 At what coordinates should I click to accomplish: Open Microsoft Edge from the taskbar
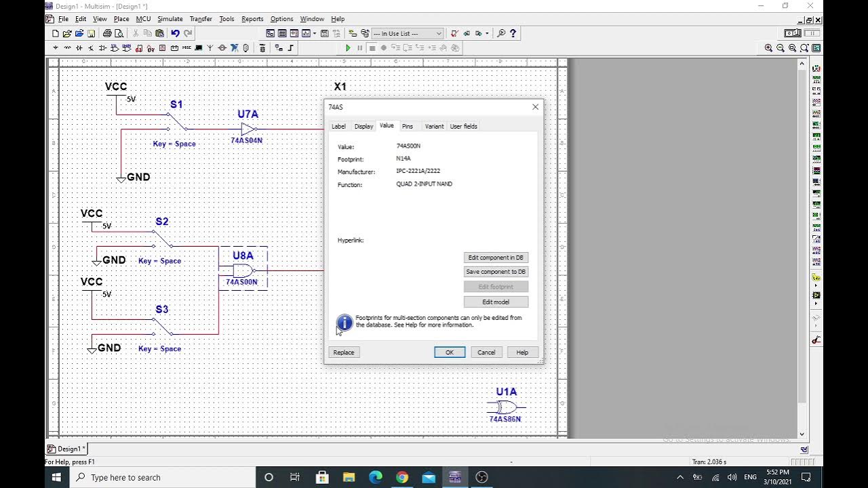tap(375, 477)
